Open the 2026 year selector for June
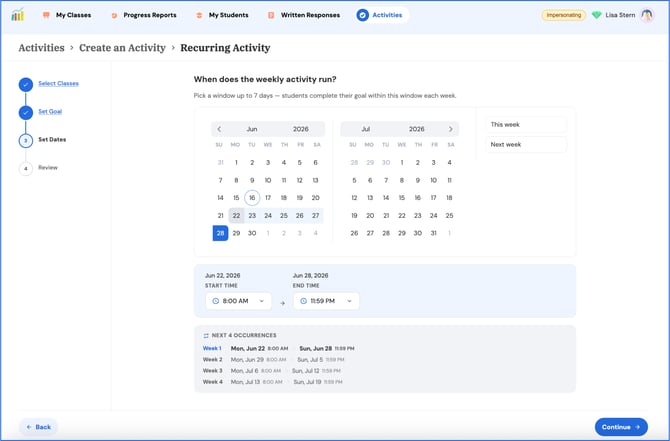The width and height of the screenshot is (670, 441). [x=300, y=129]
